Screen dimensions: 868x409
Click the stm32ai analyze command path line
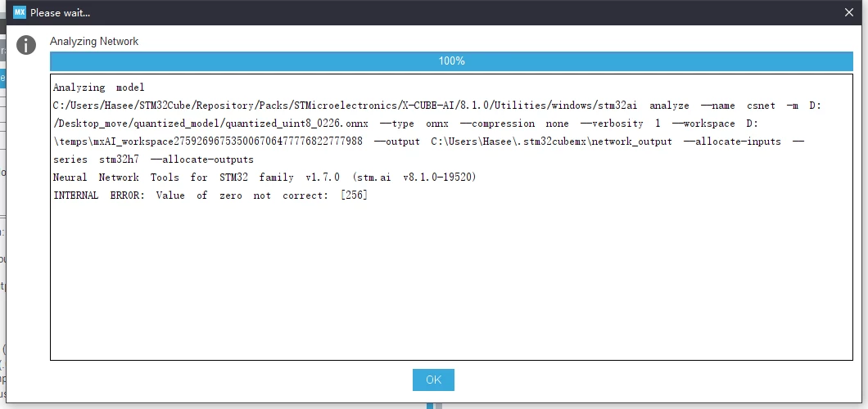coord(436,106)
